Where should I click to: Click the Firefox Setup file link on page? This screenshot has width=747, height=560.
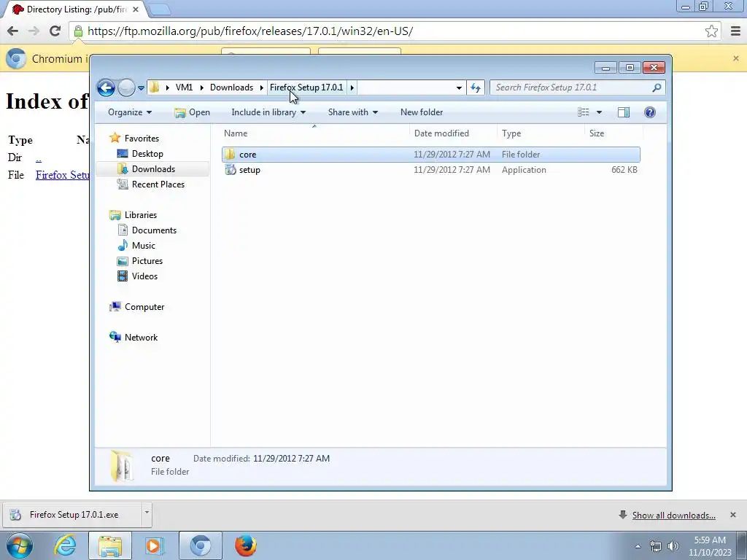pyautogui.click(x=63, y=175)
